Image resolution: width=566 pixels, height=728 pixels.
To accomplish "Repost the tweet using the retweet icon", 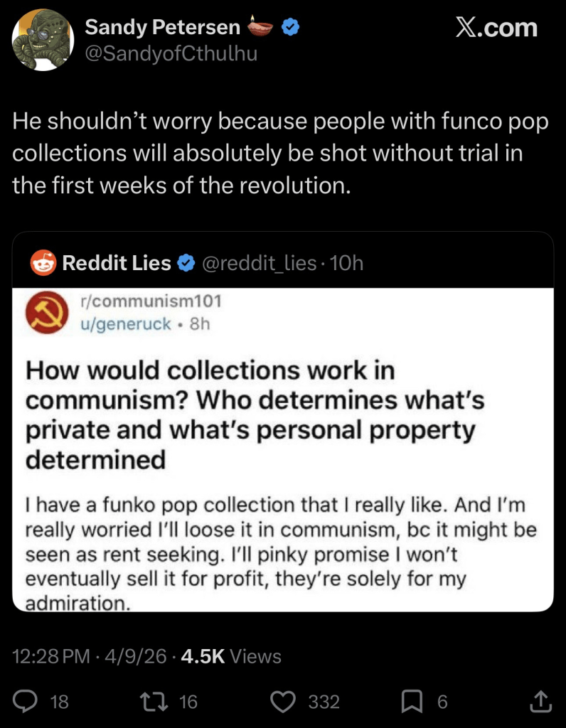I will pyautogui.click(x=151, y=702).
